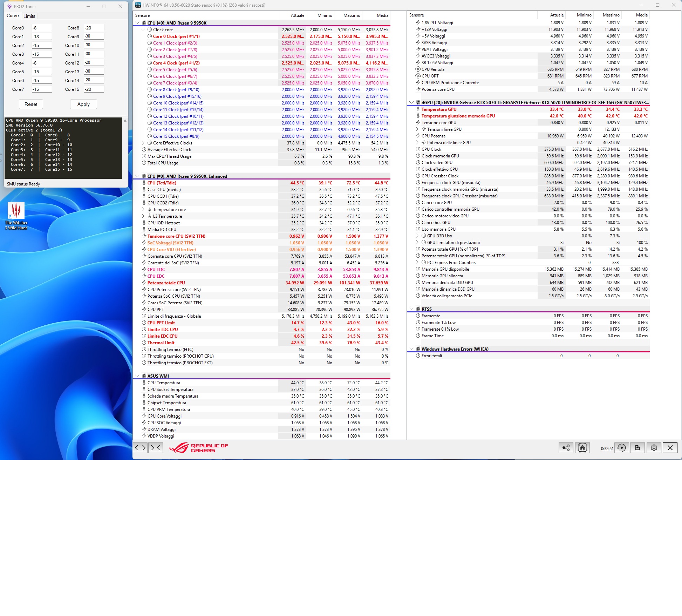Select "Temperatura giunzione memoria GPU" row
The height and width of the screenshot is (616, 682).
pyautogui.click(x=529, y=116)
